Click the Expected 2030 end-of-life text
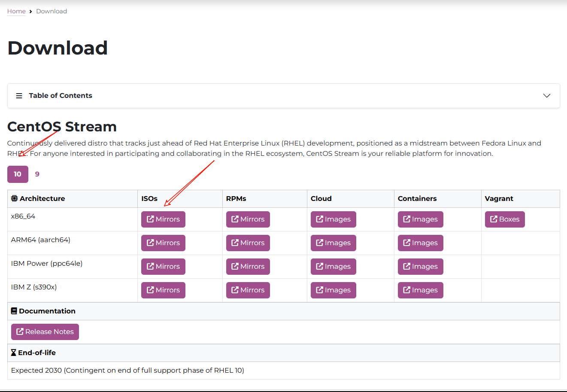 point(127,371)
